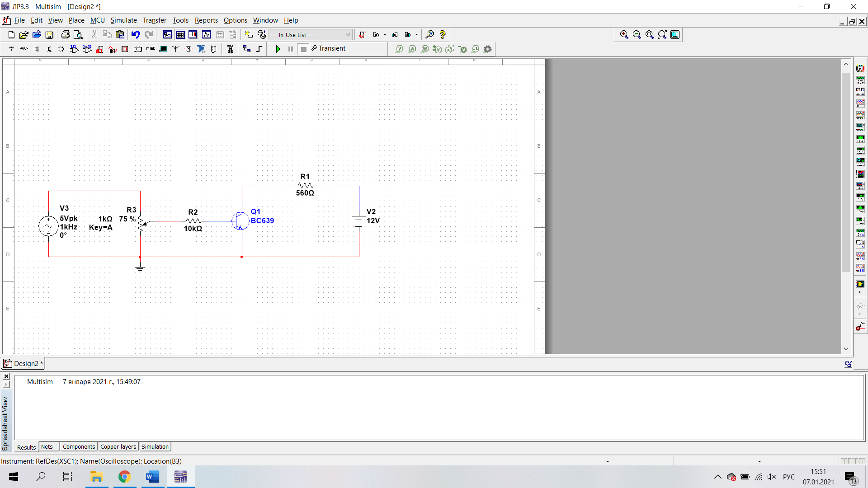Place Transistor component icon
Image resolution: width=868 pixels, height=488 pixels.
[49, 49]
